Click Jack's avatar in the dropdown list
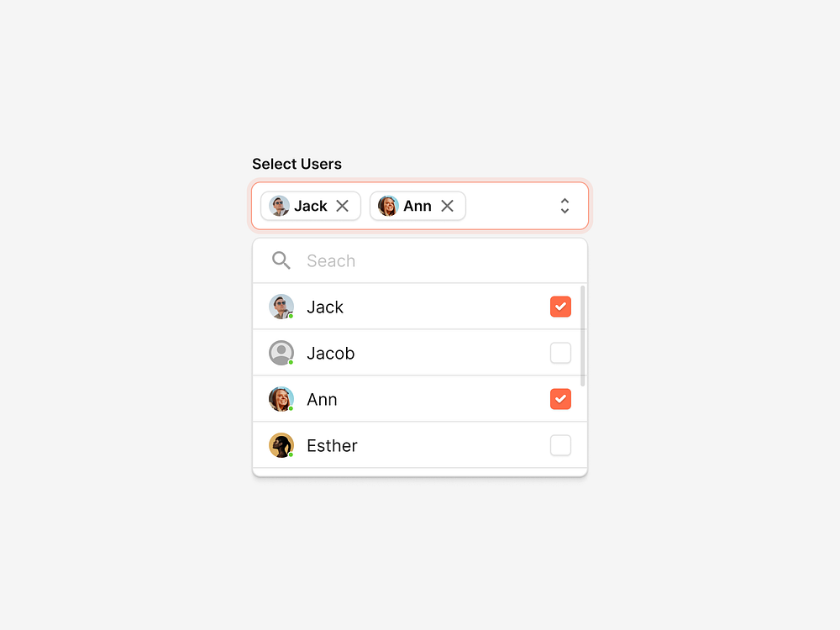 (281, 307)
